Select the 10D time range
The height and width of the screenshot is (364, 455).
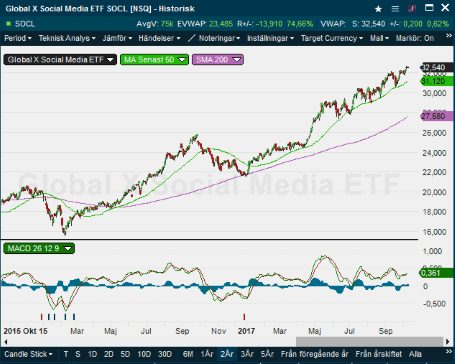[144, 354]
